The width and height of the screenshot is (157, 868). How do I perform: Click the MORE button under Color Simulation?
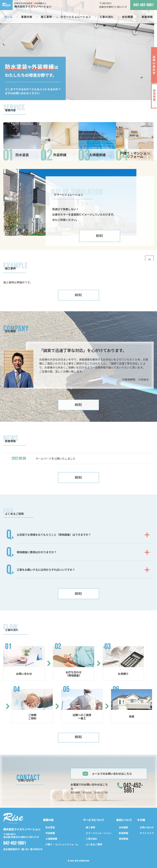tap(99, 236)
